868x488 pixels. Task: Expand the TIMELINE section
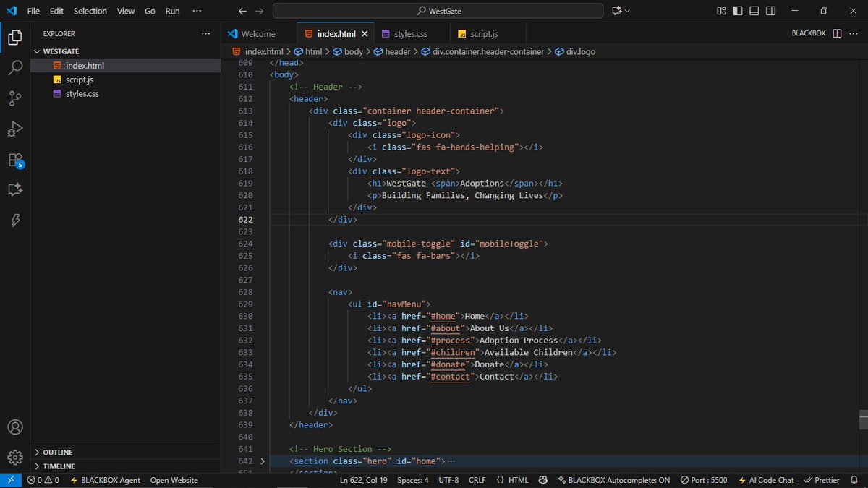point(38,466)
